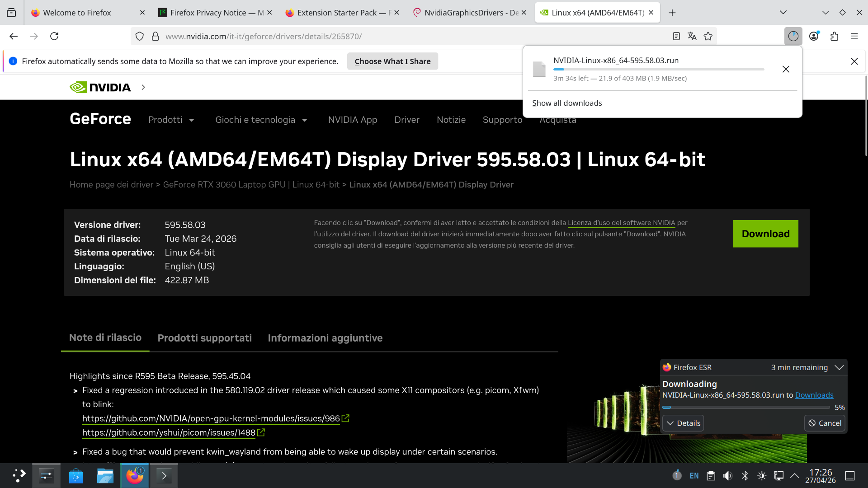
Task: Open the list all tabs dropdown
Action: click(783, 13)
